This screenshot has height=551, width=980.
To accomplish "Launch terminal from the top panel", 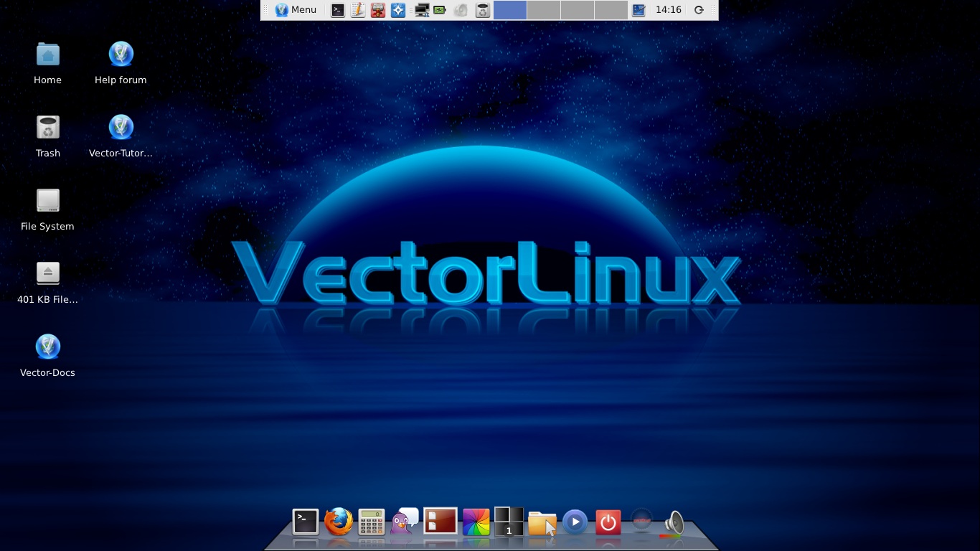I will point(337,10).
